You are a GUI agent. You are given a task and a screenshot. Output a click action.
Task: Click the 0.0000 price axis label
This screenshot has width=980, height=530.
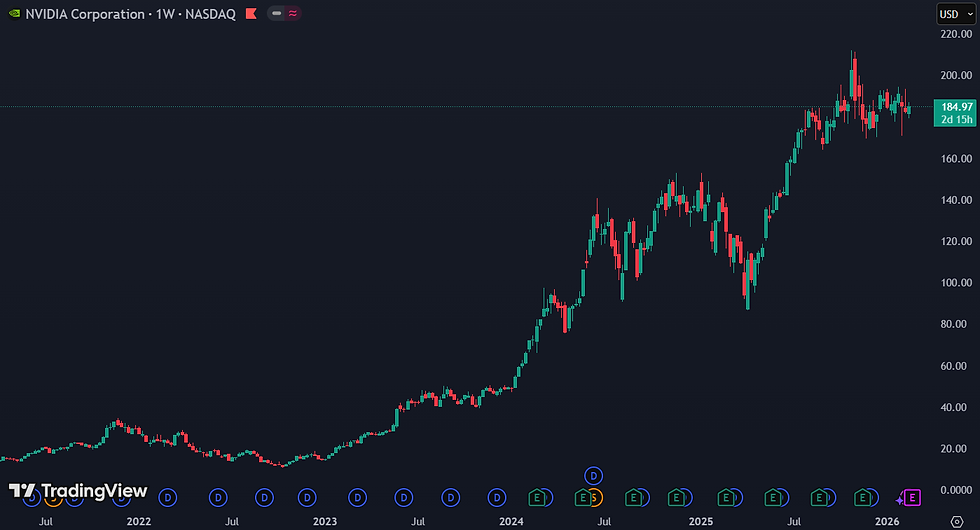[x=956, y=490]
